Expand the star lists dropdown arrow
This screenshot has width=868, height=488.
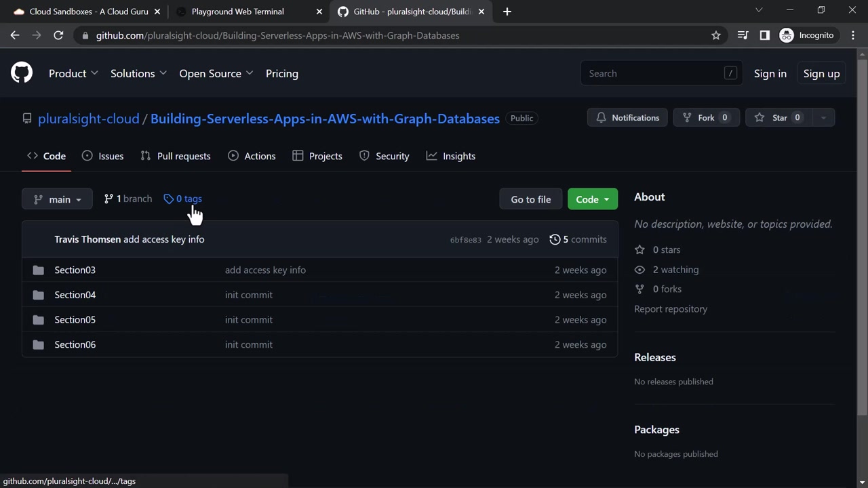(x=823, y=118)
